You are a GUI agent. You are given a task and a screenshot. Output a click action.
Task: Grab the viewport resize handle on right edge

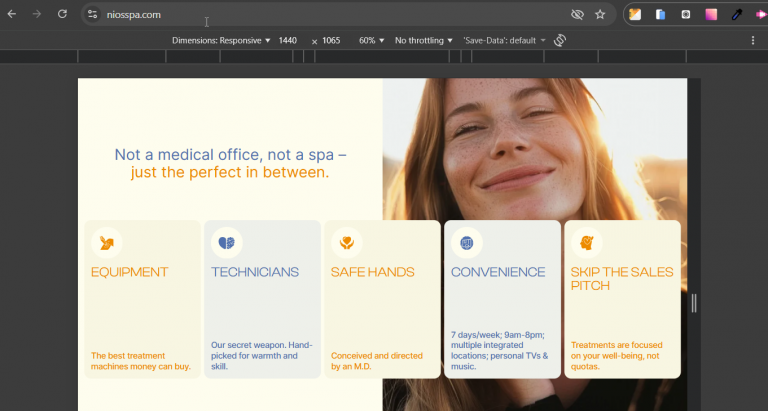point(694,303)
